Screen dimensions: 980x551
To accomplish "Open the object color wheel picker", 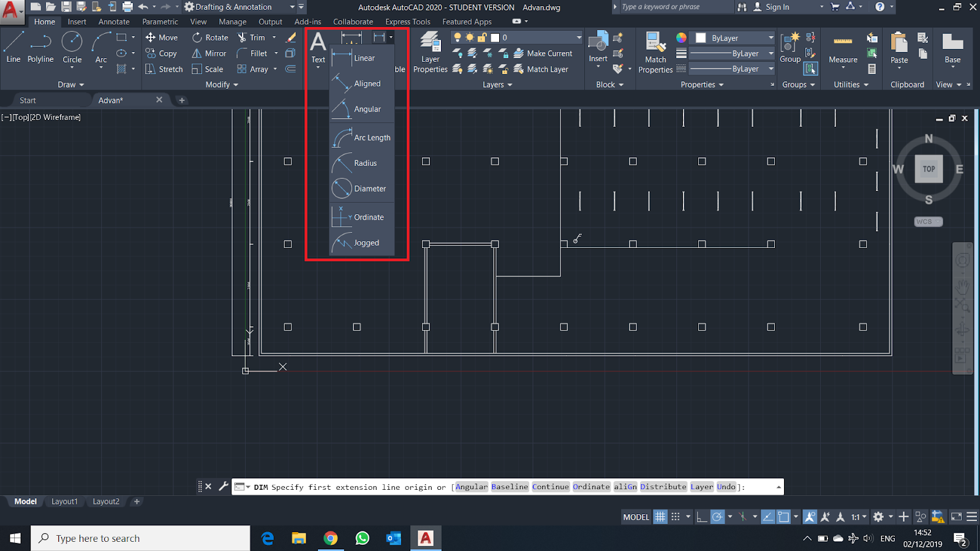I will (x=681, y=37).
